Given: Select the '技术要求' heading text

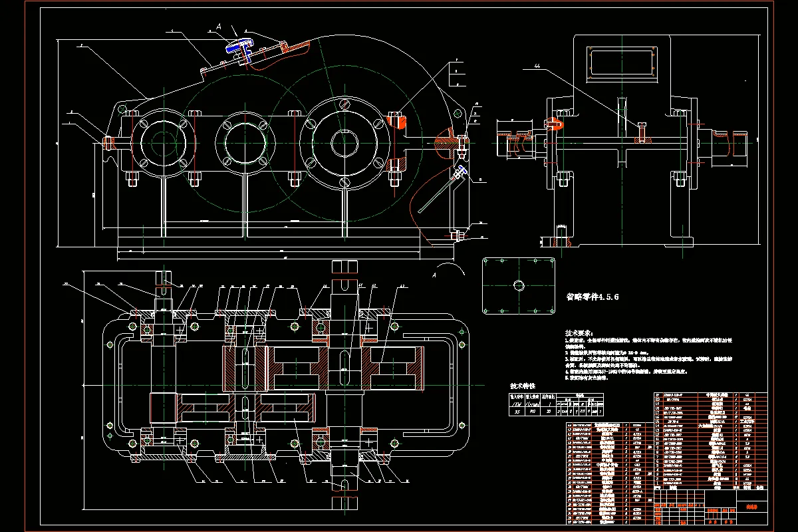Looking at the screenshot, I should (x=578, y=332).
